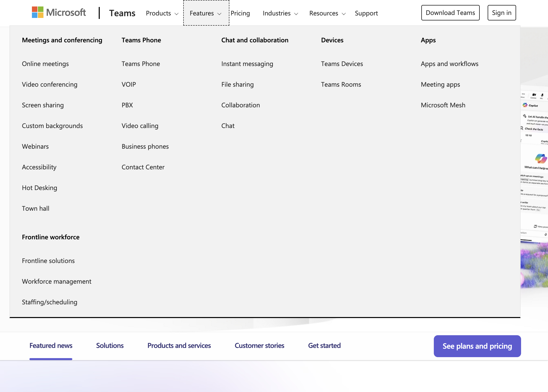Select the Get started tab
The width and height of the screenshot is (548, 392).
pos(324,345)
